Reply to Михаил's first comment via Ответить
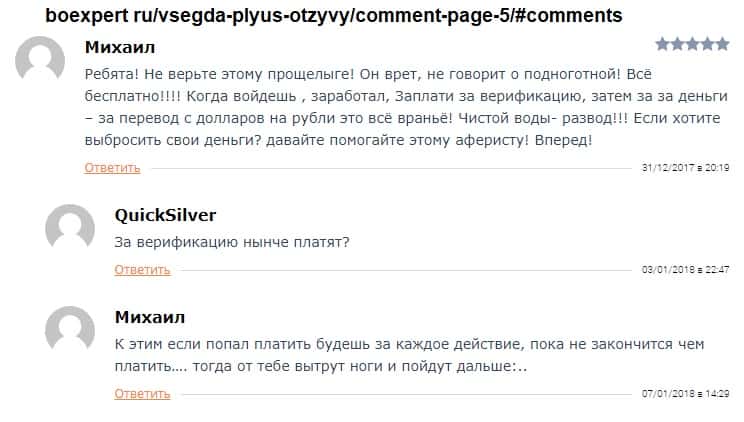 pyautogui.click(x=112, y=167)
